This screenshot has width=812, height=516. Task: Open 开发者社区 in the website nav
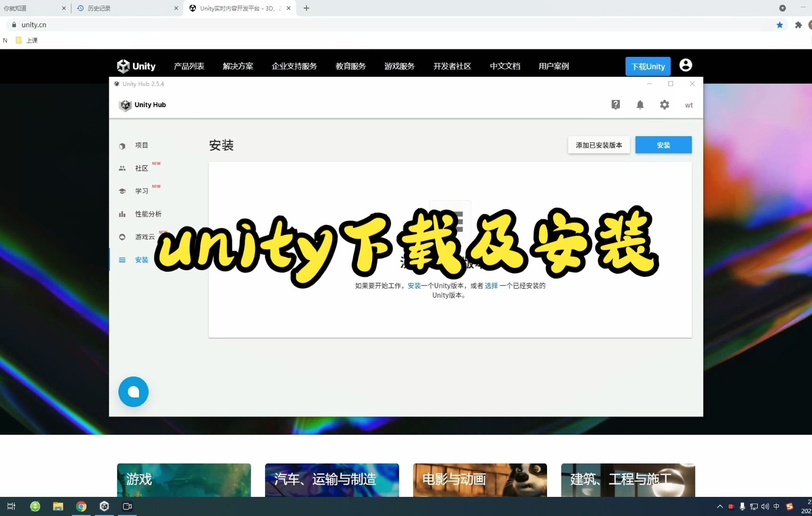pyautogui.click(x=452, y=66)
